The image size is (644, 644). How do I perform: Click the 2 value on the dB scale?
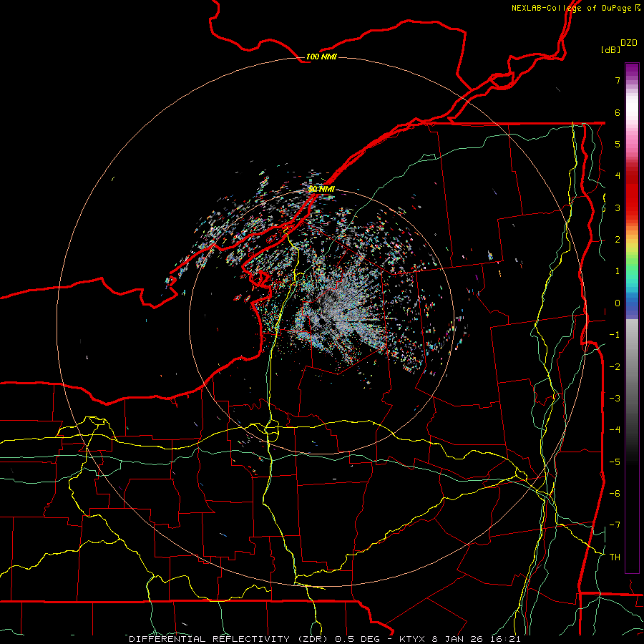pyautogui.click(x=618, y=240)
